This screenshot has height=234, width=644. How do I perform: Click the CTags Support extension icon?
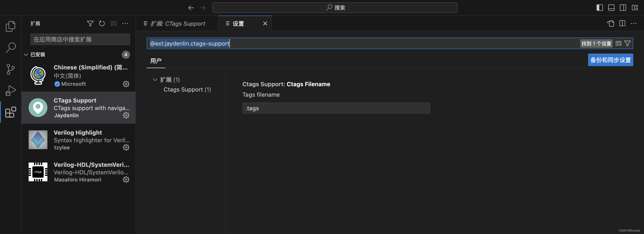click(38, 108)
